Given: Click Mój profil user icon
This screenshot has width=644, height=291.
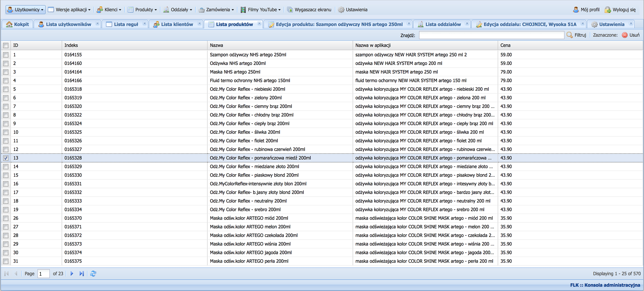Looking at the screenshot, I should coord(576,10).
